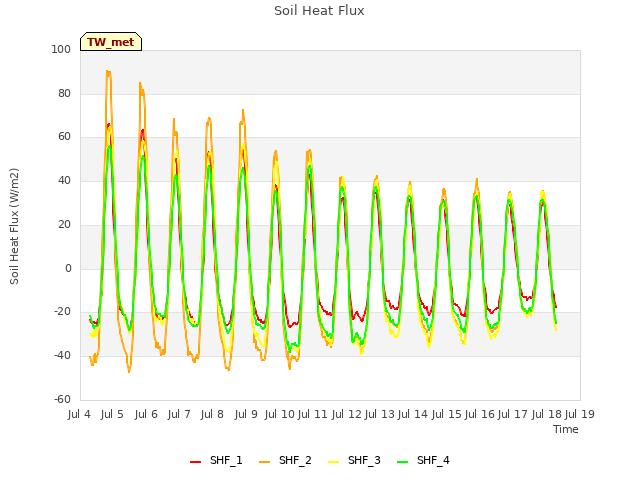640x480 pixels.
Task: Click the 20 y-axis tick label
Action: (64, 224)
